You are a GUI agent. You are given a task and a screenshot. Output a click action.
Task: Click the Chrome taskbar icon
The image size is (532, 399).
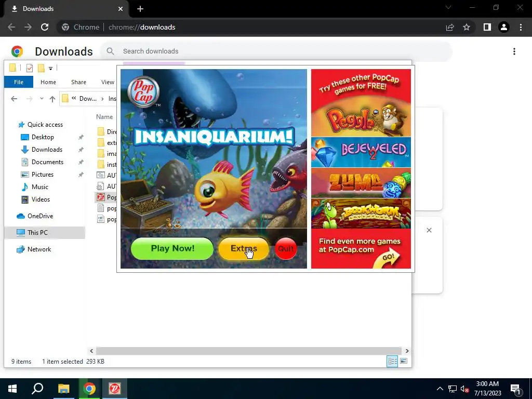tap(89, 389)
